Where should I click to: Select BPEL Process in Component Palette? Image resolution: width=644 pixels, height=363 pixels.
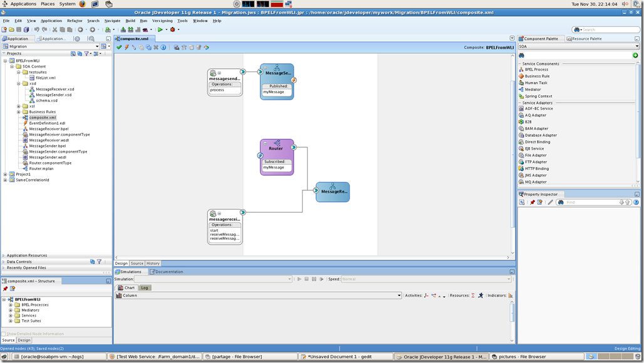click(536, 69)
